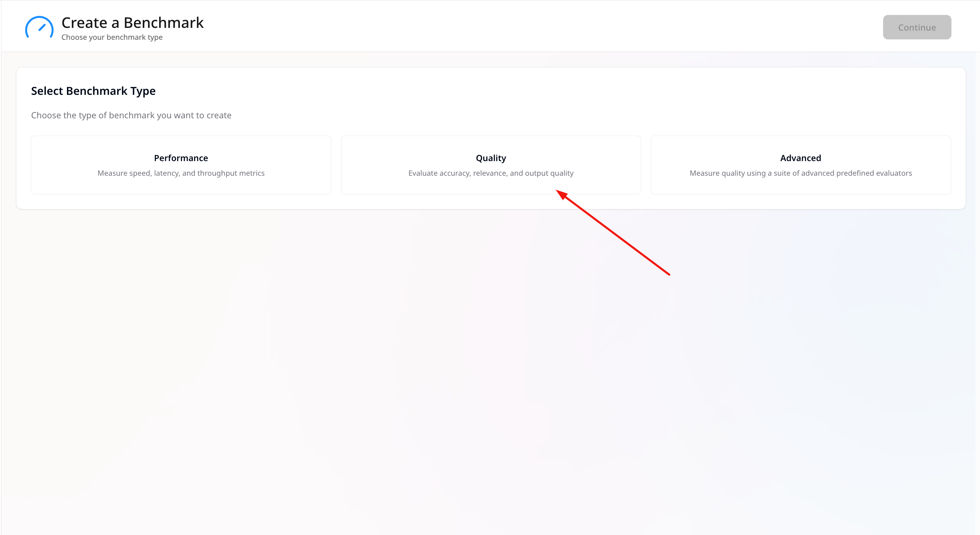Click 'Evaluate accuracy, relevance, and output quality' description
Image resolution: width=980 pixels, height=535 pixels.
[x=490, y=173]
